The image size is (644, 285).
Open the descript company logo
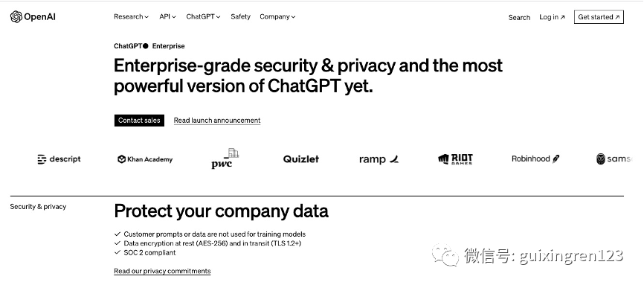tap(59, 159)
